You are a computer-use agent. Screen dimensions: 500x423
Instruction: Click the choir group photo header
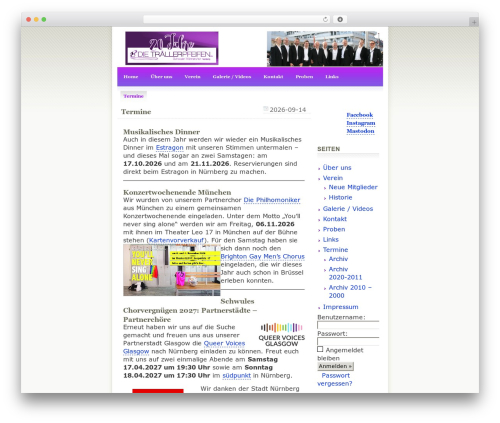click(325, 49)
